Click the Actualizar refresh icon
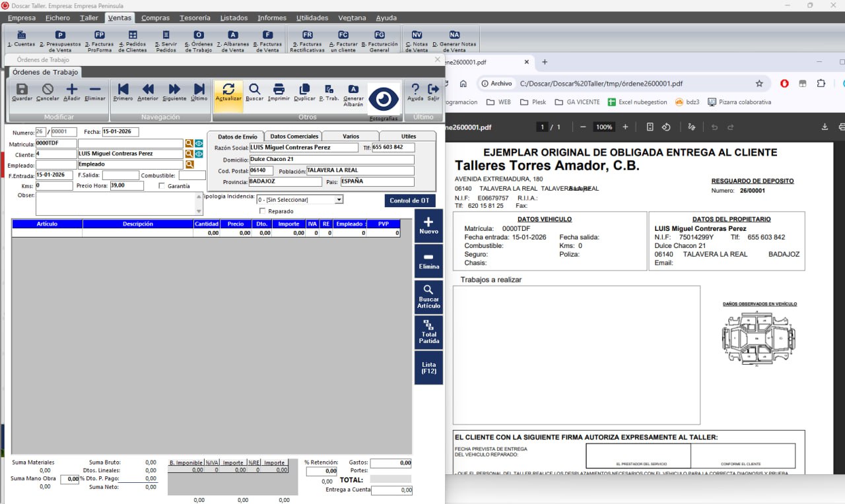This screenshot has width=845, height=504. click(x=228, y=91)
